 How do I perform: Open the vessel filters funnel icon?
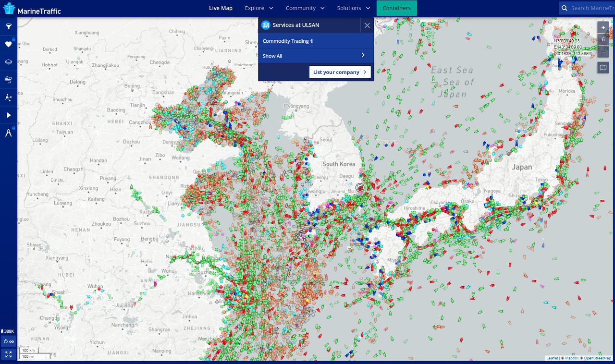pos(9,26)
